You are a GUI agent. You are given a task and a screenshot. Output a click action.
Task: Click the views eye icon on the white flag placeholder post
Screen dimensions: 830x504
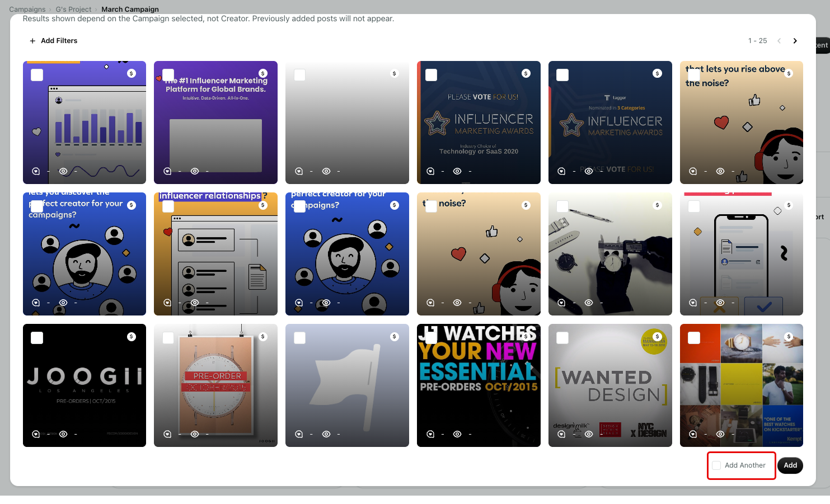click(326, 434)
